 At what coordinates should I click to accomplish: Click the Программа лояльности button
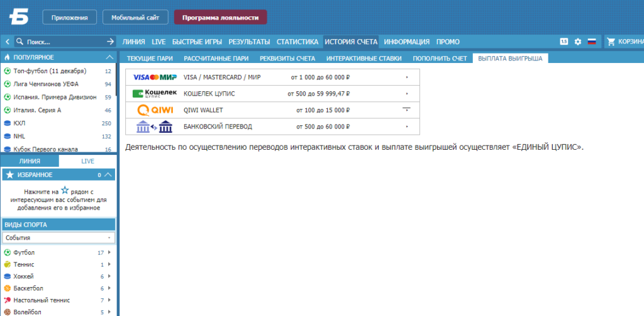221,18
